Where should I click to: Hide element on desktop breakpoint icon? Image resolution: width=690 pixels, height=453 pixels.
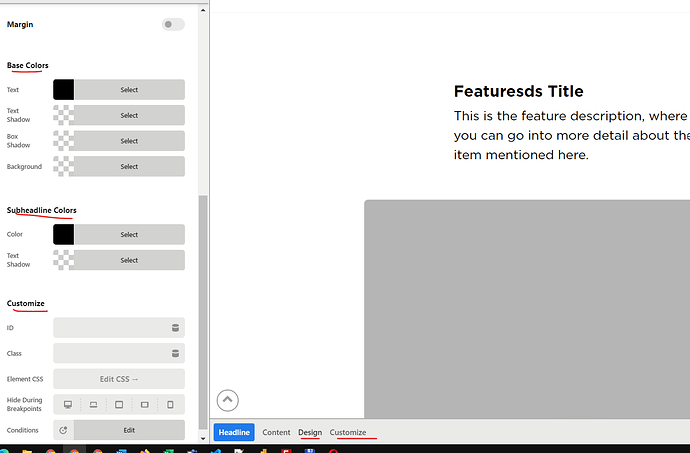click(x=68, y=405)
